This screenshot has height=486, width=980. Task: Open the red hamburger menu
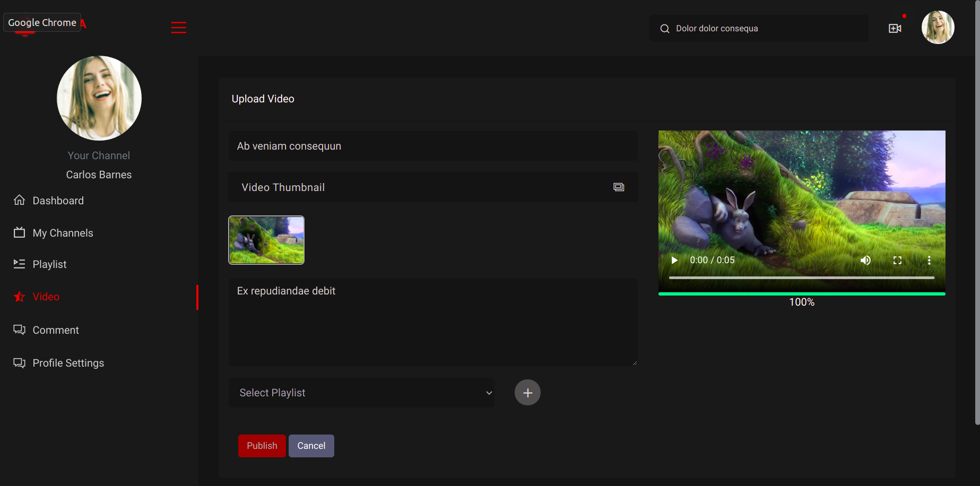[x=179, y=28]
